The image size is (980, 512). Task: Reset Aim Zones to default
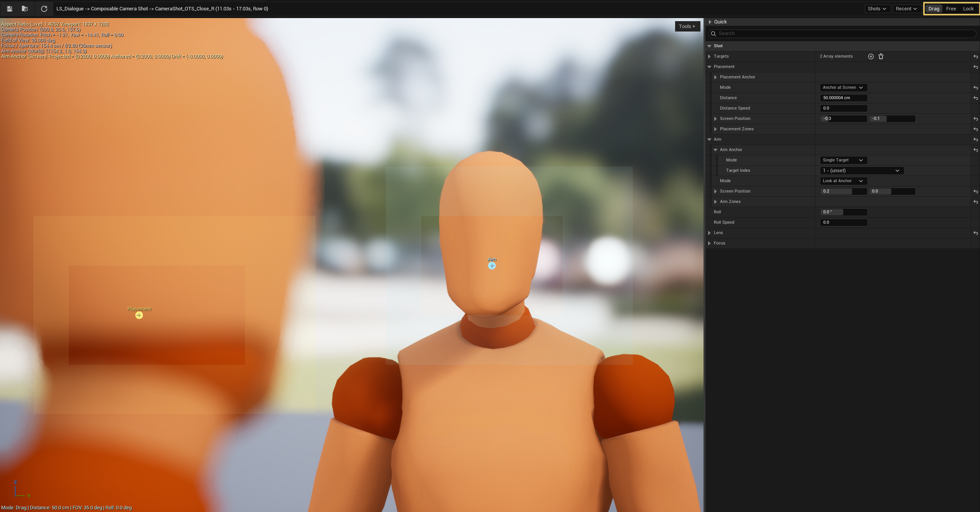975,202
